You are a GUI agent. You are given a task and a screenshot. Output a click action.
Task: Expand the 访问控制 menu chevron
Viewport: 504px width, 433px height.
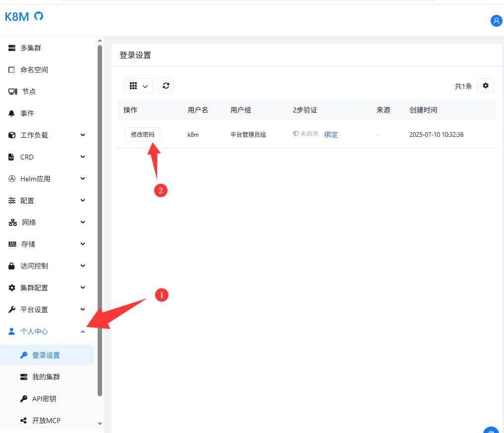tap(83, 266)
